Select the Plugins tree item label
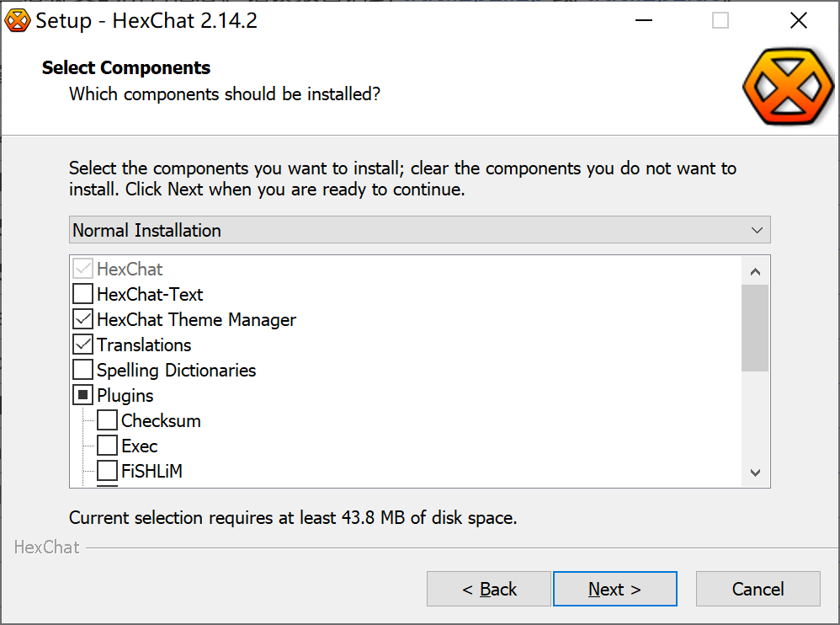The width and height of the screenshot is (840, 625). point(125,396)
